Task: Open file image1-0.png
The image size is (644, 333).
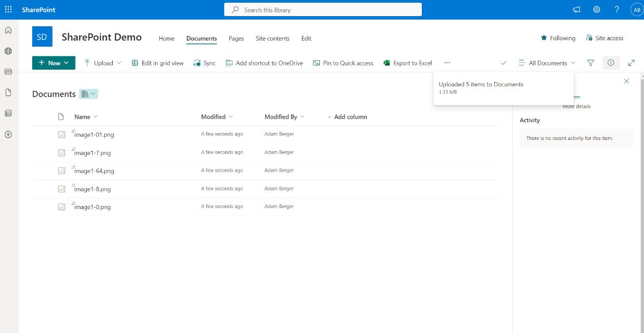Action: pyautogui.click(x=92, y=206)
